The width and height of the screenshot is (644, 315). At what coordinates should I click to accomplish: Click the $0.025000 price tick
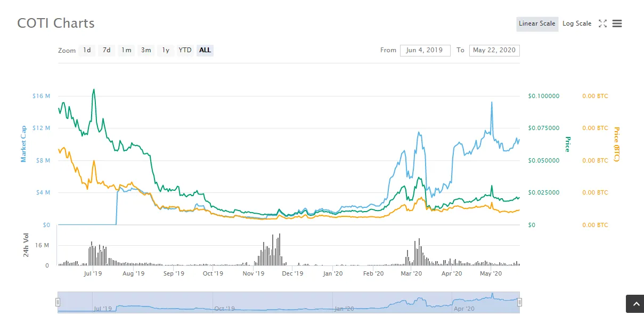click(544, 192)
